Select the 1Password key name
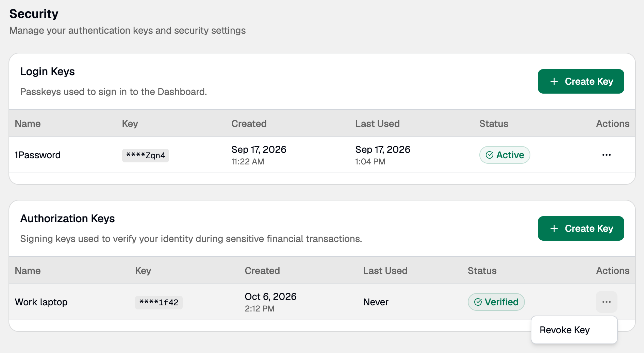This screenshot has height=353, width=644. pos(38,155)
